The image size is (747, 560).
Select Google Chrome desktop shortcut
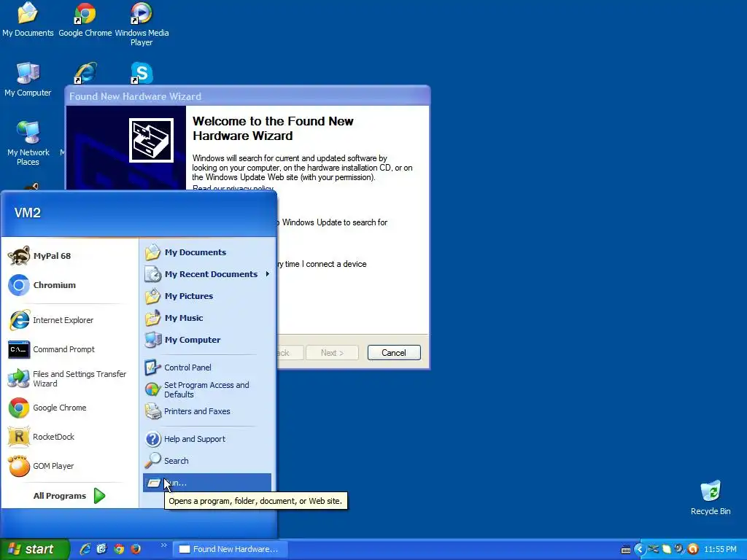(85, 20)
